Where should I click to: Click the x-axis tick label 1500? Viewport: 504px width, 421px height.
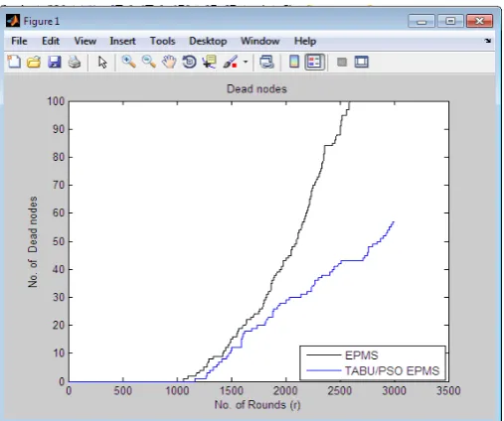click(232, 391)
